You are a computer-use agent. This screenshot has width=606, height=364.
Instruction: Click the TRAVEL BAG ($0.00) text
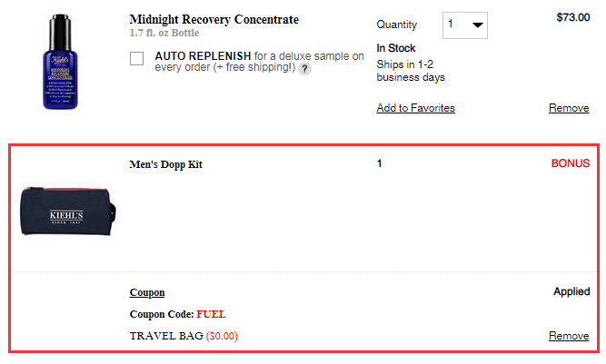(184, 337)
